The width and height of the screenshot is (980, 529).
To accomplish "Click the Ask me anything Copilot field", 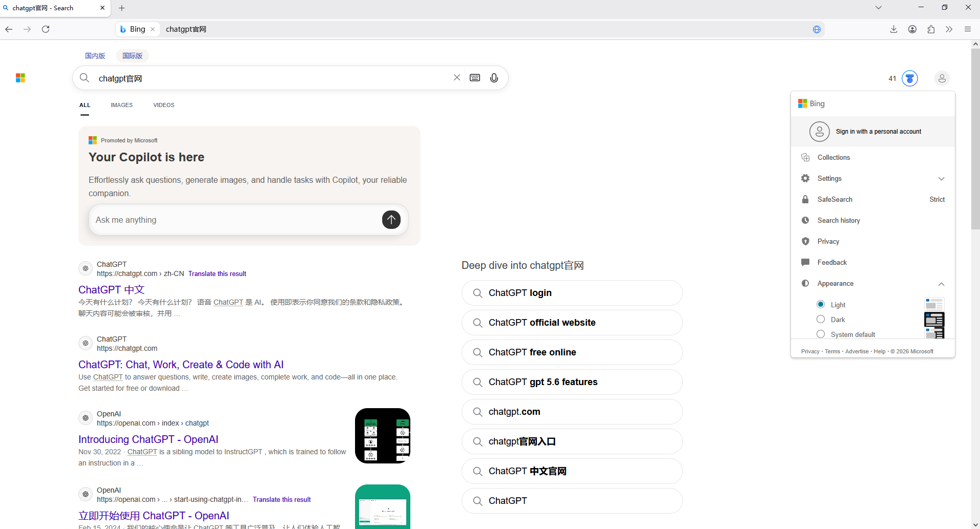I will pyautogui.click(x=236, y=220).
